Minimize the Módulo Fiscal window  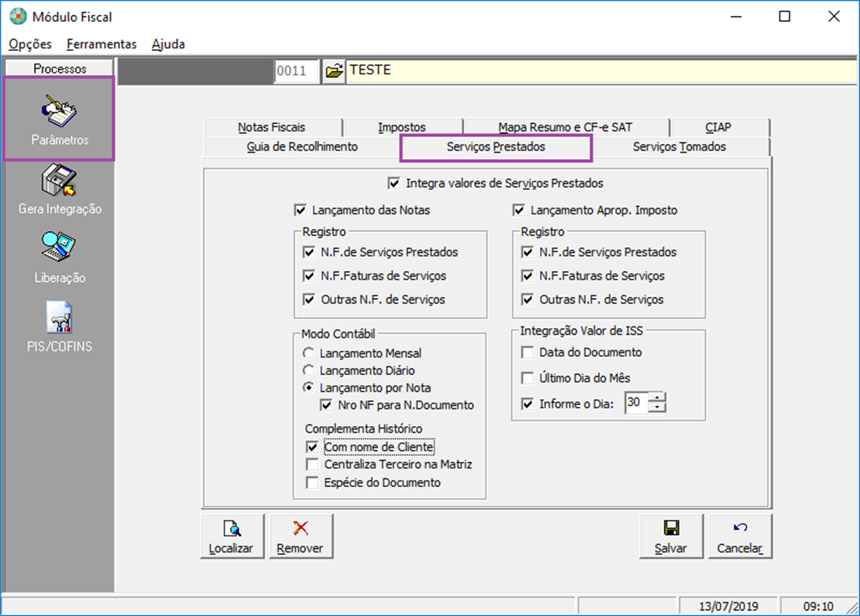point(736,17)
